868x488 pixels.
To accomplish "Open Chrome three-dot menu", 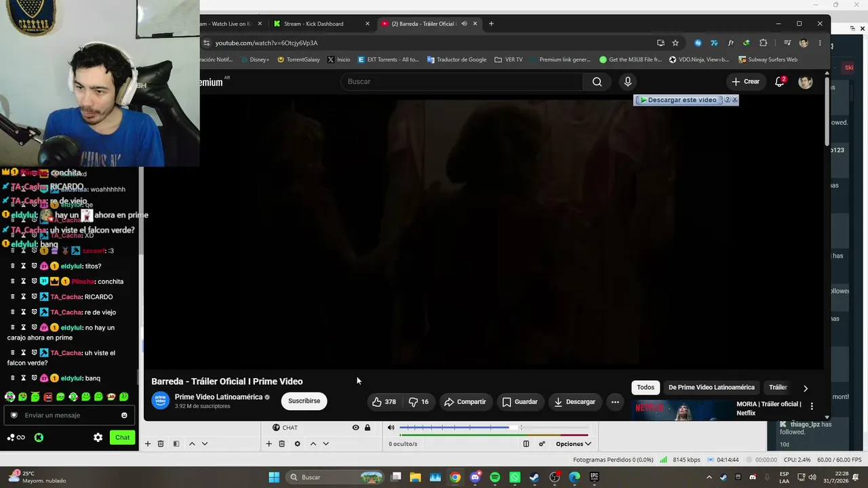I will click(x=820, y=43).
